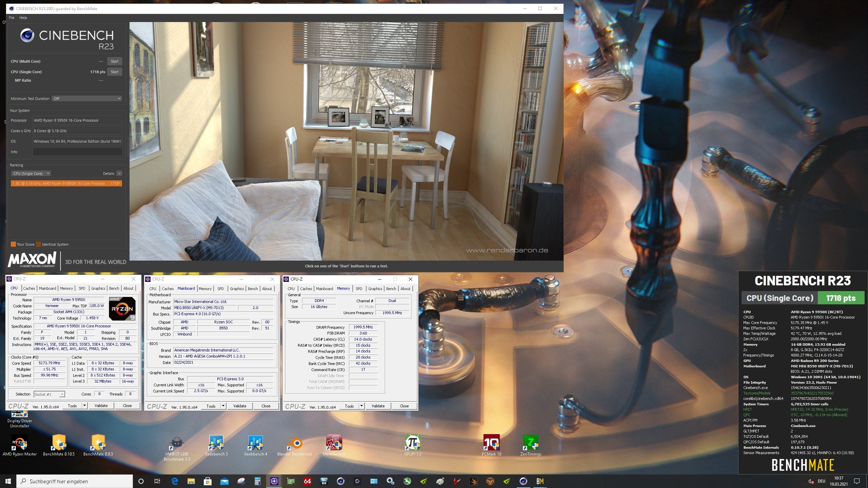
Task: Launch Geekbench 4 desktop shortcut
Action: click(256, 445)
